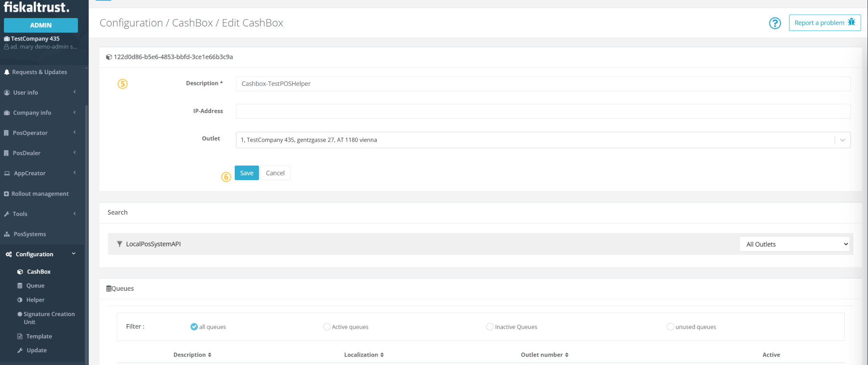
Task: Select the 'all queues' filter radio
Action: (x=194, y=327)
